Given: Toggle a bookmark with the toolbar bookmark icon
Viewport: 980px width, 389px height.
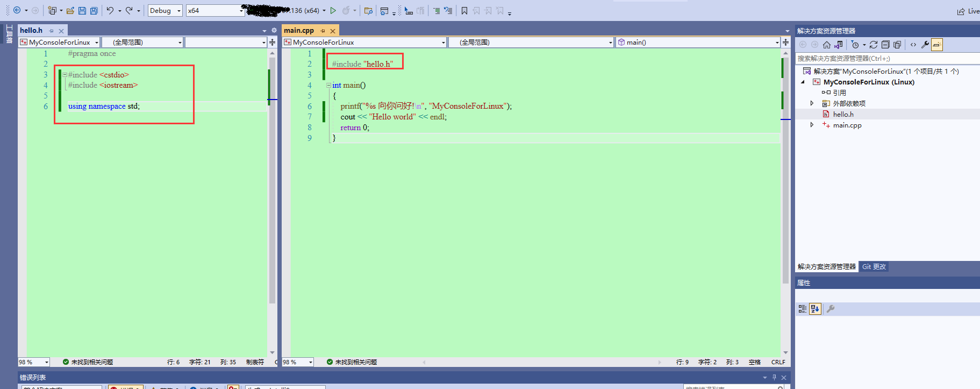Looking at the screenshot, I should 464,10.
